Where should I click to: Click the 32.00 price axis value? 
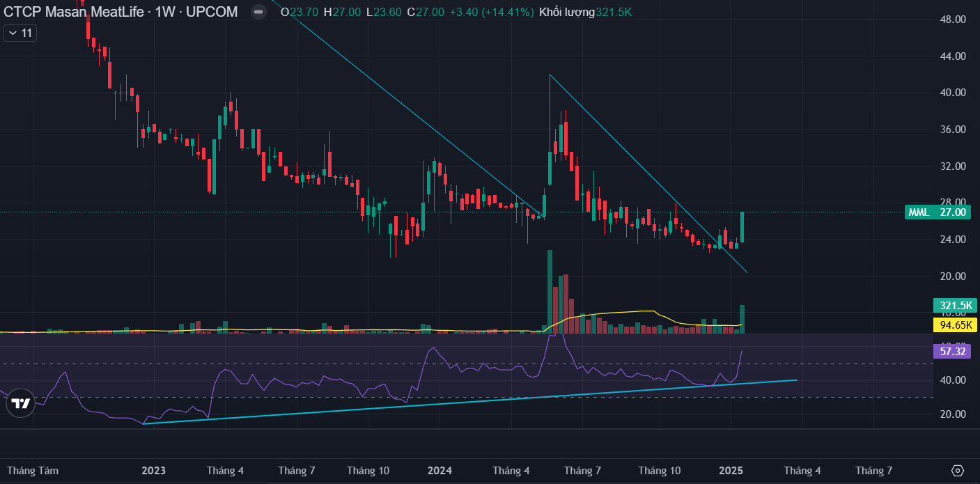[x=951, y=166]
